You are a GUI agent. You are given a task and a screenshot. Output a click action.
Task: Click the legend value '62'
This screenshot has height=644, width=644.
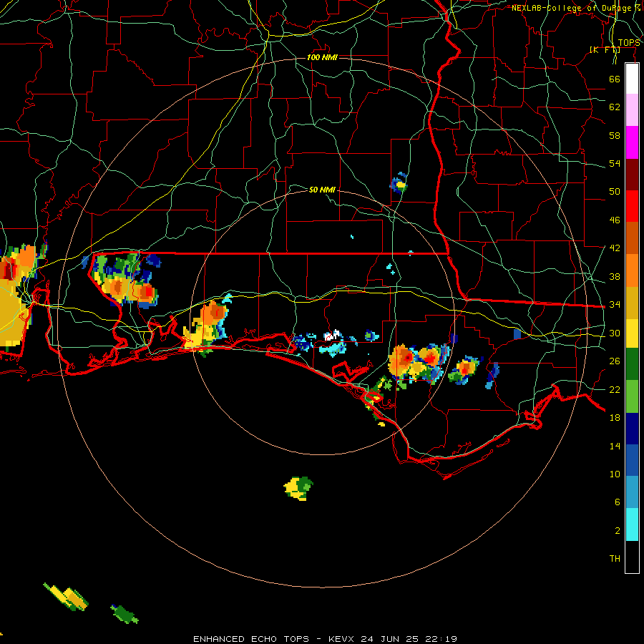pyautogui.click(x=615, y=107)
